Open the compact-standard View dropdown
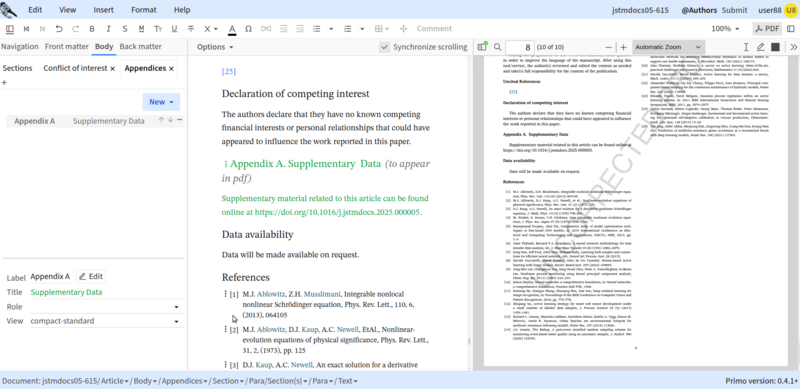The width and height of the screenshot is (800, 389). (106, 321)
